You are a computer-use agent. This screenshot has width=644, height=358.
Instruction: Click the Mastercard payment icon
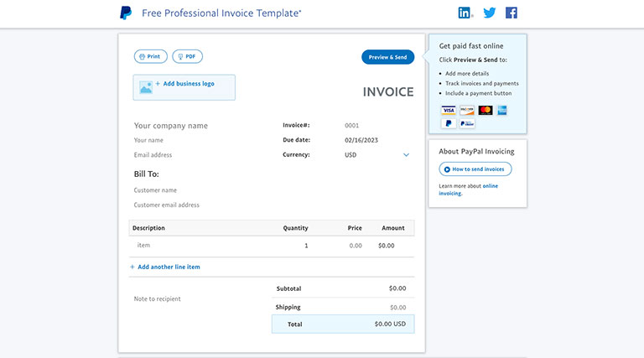[x=486, y=110]
